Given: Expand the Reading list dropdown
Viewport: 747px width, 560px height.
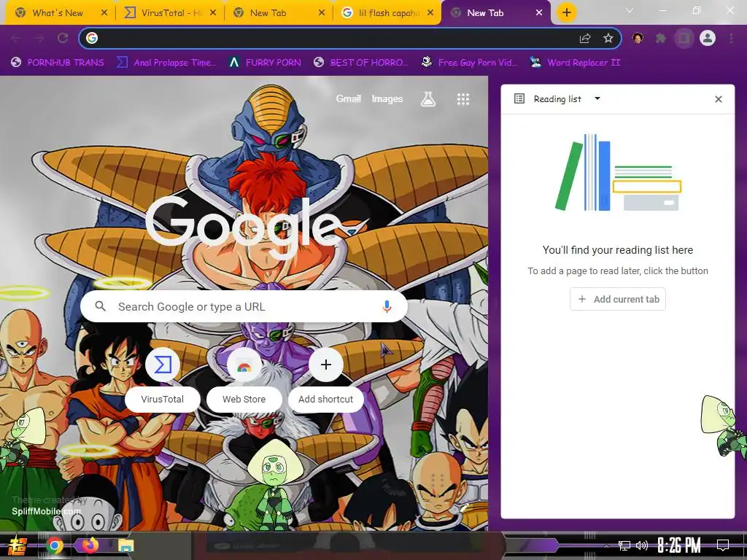Looking at the screenshot, I should [597, 98].
